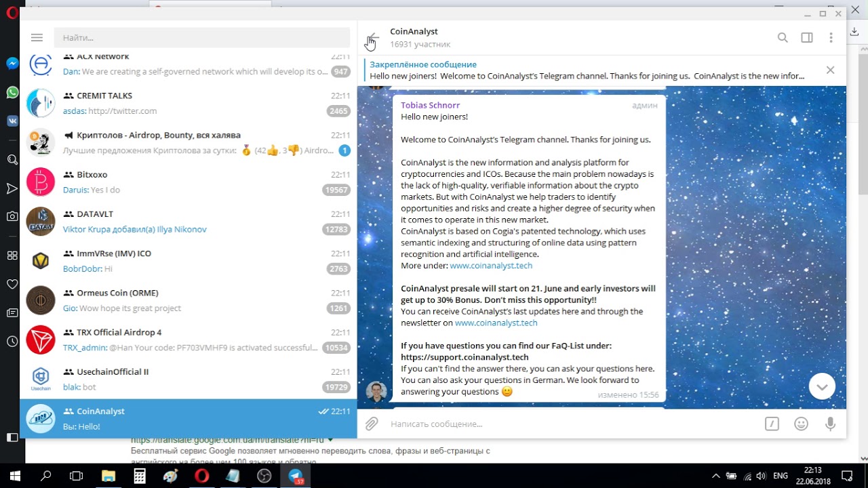This screenshot has width=868, height=488.
Task: Click Bitxoxo unread badge 19567
Action: [336, 190]
